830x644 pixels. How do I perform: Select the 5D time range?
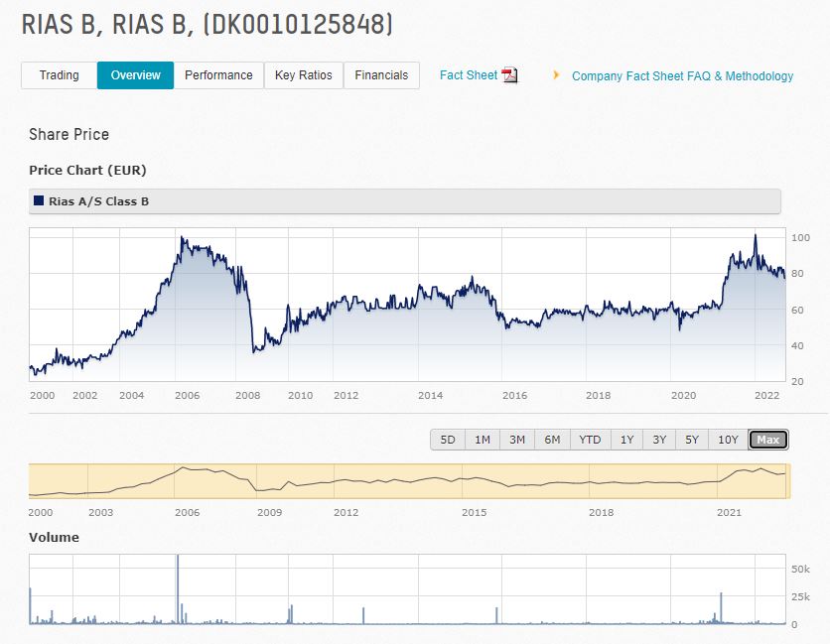pyautogui.click(x=447, y=439)
